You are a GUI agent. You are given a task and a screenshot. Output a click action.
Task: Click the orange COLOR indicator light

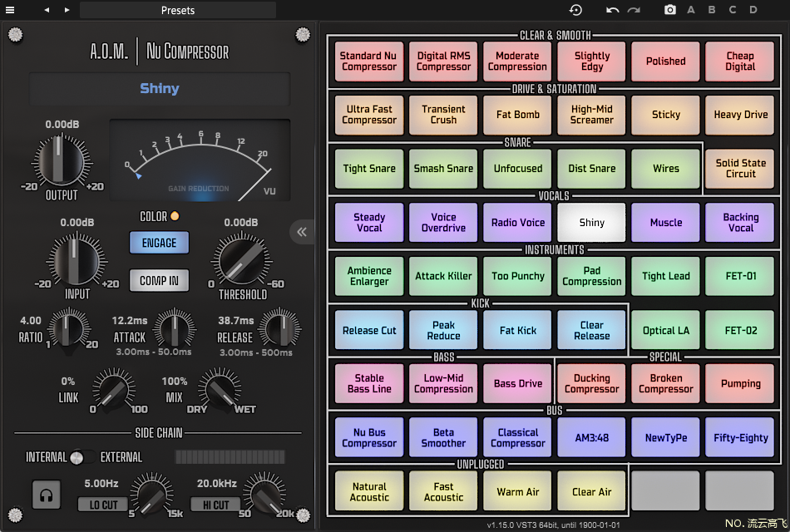(x=175, y=216)
